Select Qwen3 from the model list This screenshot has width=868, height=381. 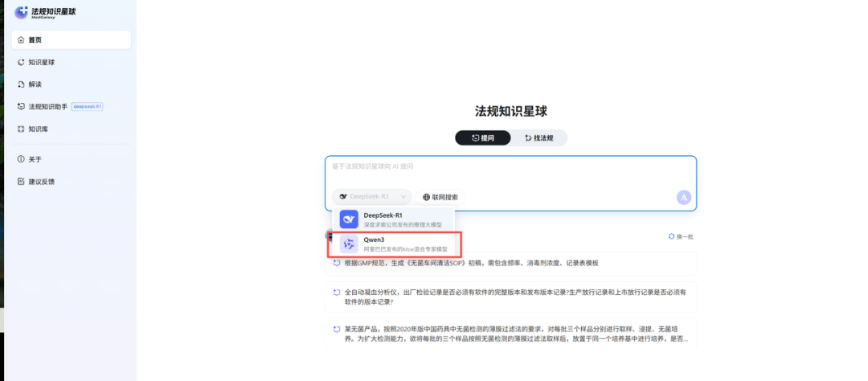(393, 244)
